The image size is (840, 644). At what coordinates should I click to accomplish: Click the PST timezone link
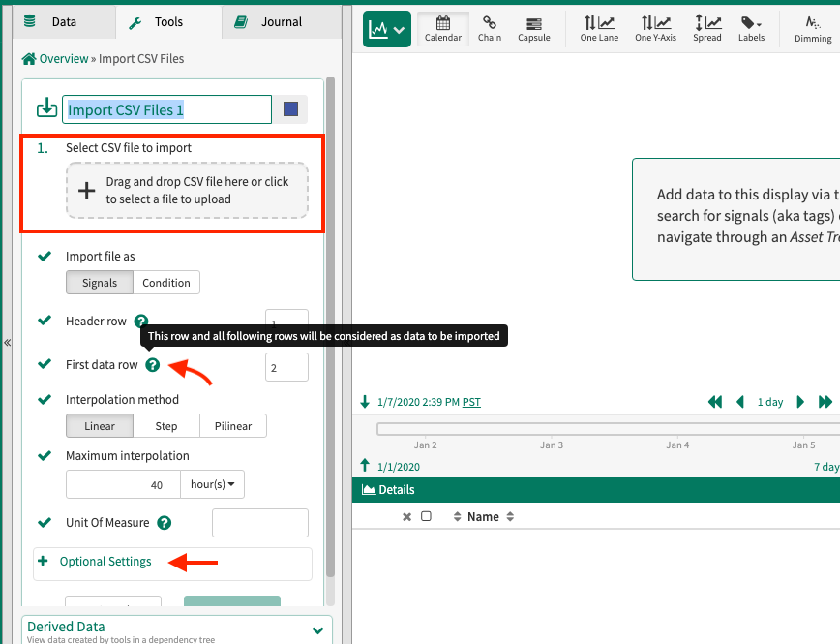471,402
